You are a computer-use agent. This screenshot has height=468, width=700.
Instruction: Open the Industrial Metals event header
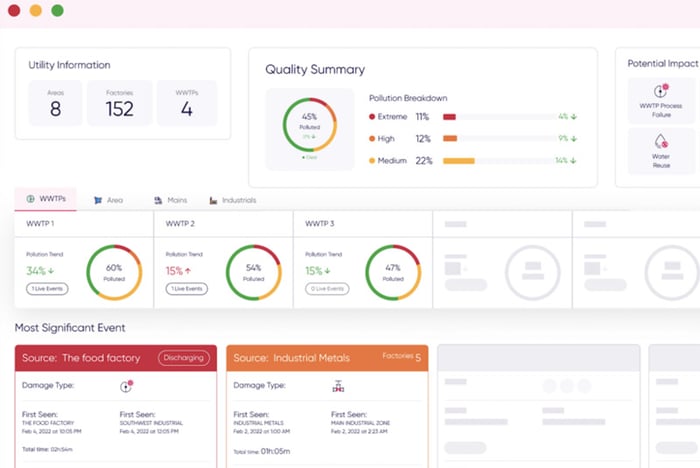click(327, 358)
